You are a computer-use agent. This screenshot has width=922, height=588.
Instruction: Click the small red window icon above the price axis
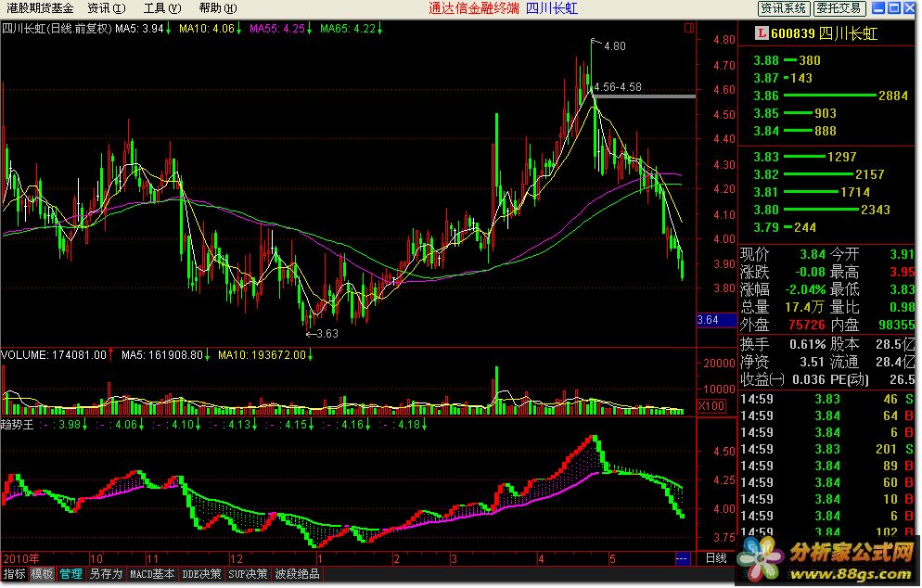coord(689,27)
